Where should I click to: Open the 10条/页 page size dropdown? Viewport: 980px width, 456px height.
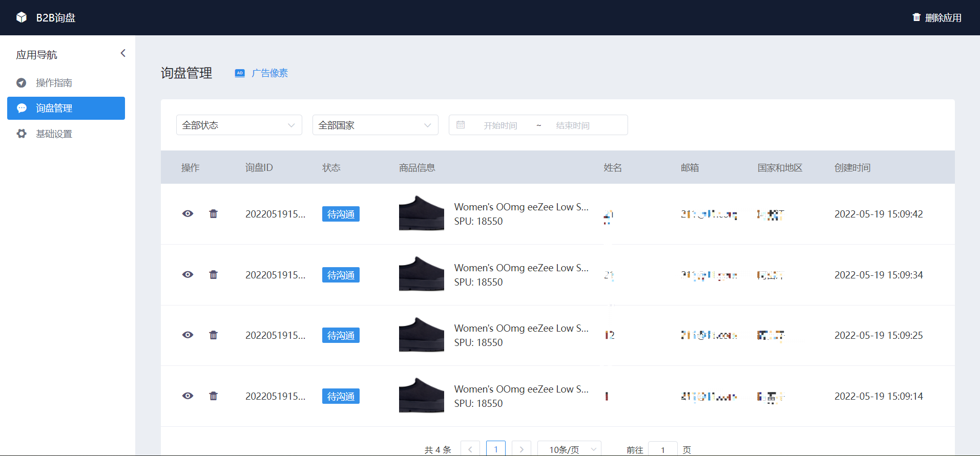tap(569, 449)
